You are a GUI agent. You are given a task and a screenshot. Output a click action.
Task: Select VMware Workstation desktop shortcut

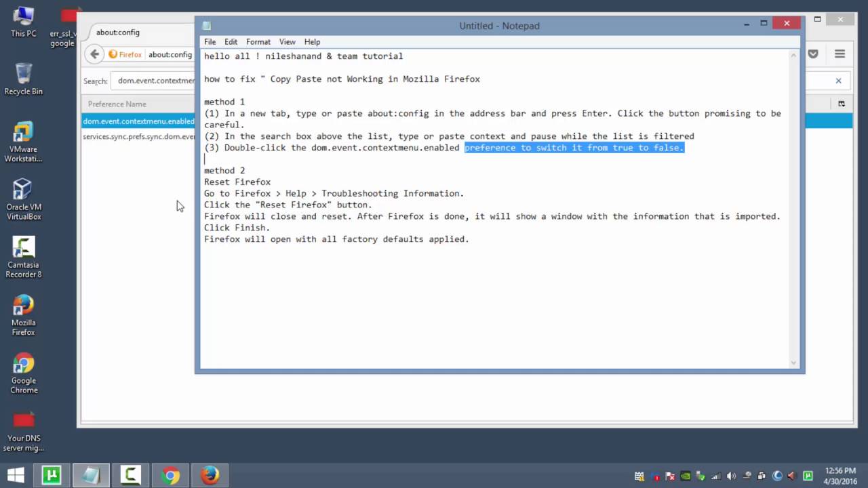tap(23, 142)
